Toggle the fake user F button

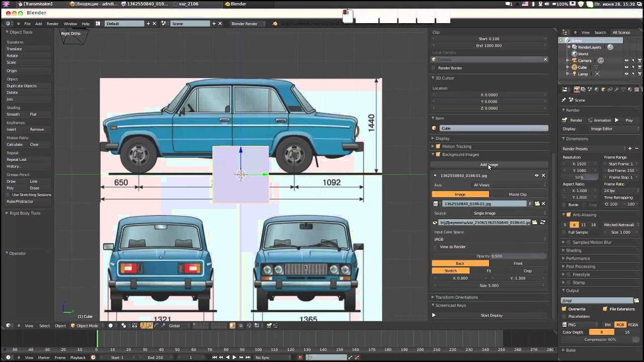click(x=530, y=204)
